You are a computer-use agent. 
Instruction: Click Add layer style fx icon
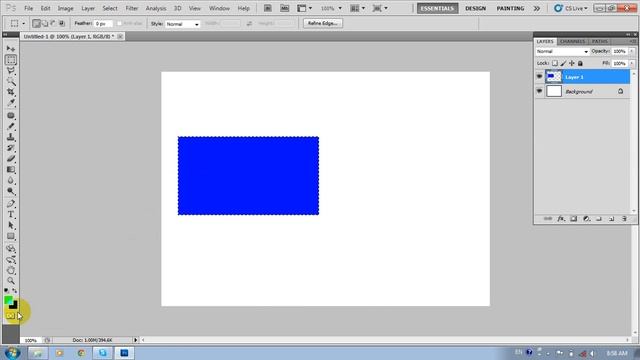561,219
